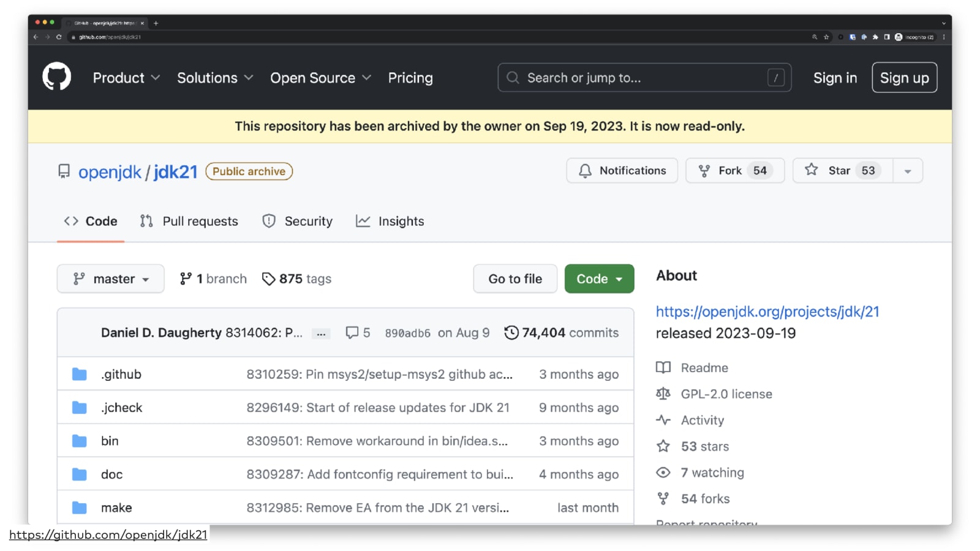Click the slash shortcut key icon
Image resolution: width=980 pixels, height=551 pixels.
click(x=775, y=78)
